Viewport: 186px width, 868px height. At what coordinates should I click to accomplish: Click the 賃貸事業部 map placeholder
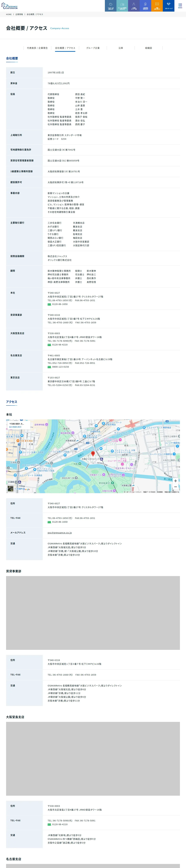[x=93, y=613]
